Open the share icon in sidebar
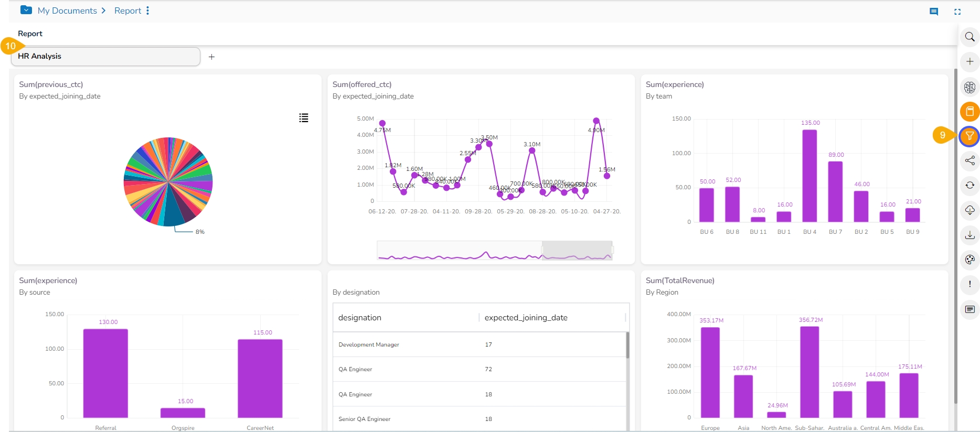 coord(970,161)
